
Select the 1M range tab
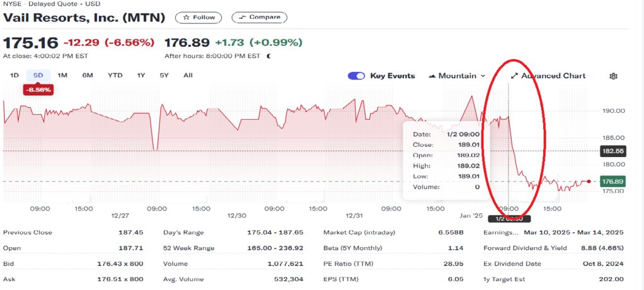[62, 75]
